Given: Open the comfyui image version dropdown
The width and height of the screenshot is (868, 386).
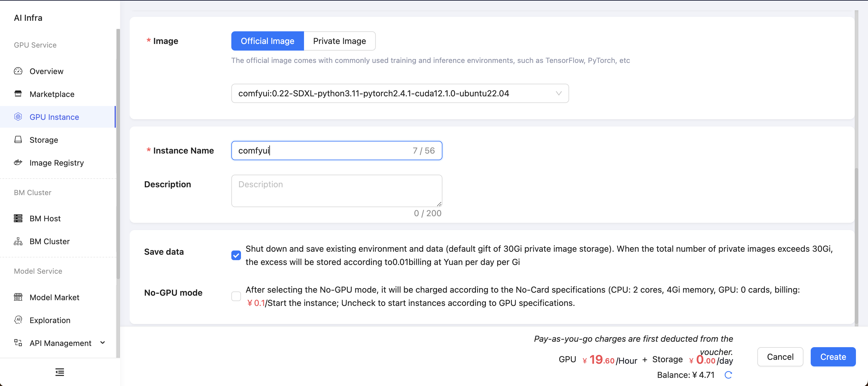Looking at the screenshot, I should [x=400, y=93].
